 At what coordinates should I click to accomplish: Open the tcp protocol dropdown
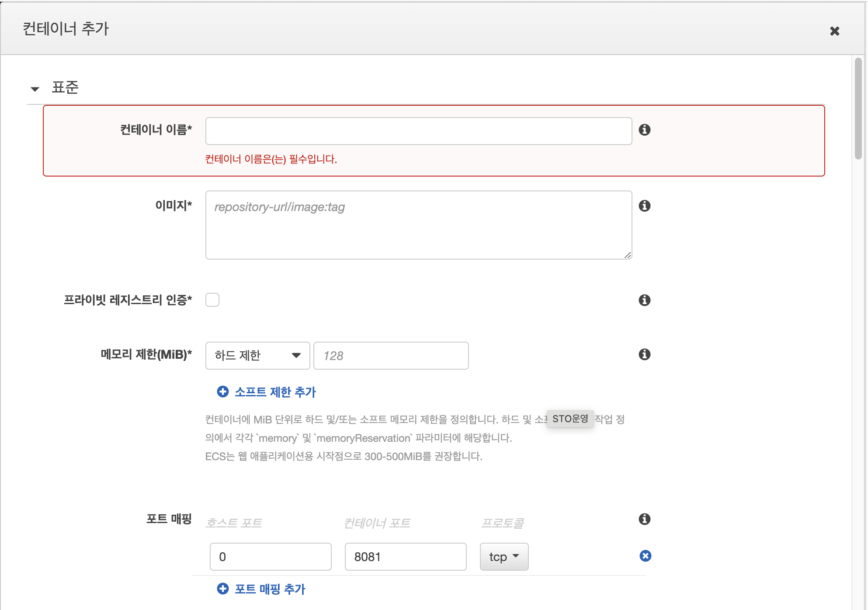click(504, 556)
